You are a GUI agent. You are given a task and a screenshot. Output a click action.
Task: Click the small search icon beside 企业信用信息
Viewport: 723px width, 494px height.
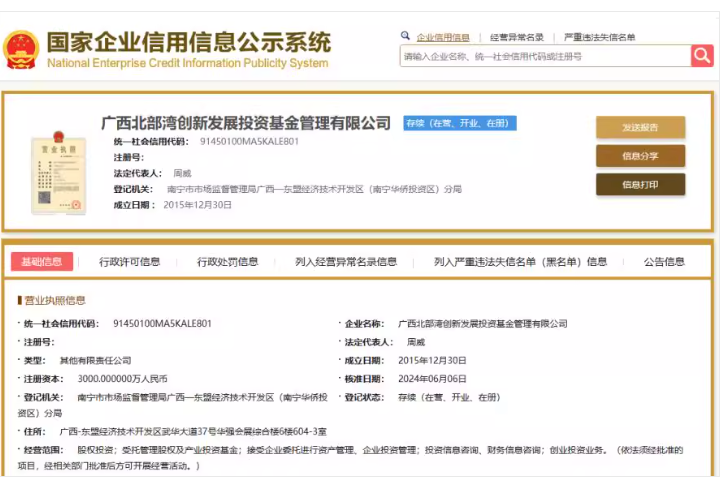click(405, 36)
